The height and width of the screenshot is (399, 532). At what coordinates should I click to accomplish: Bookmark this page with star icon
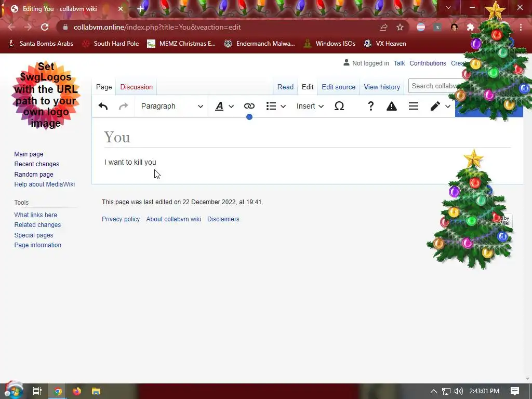pos(400,27)
